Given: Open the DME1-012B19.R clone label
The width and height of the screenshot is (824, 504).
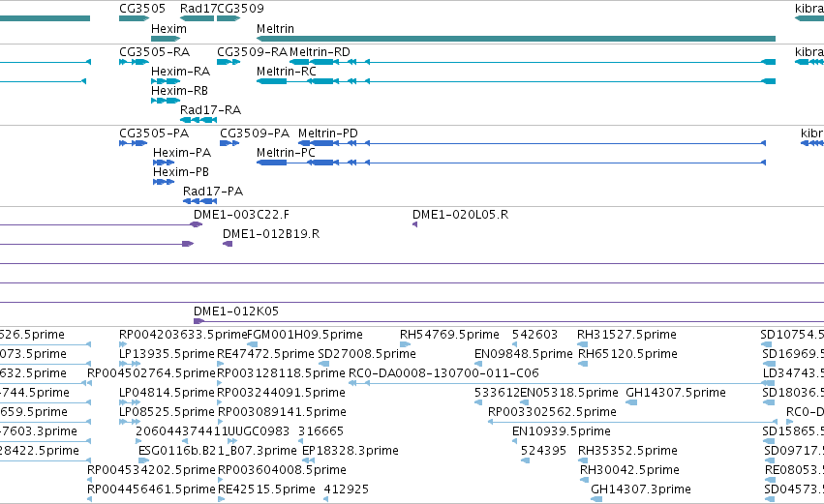Looking at the screenshot, I should pyautogui.click(x=271, y=234).
